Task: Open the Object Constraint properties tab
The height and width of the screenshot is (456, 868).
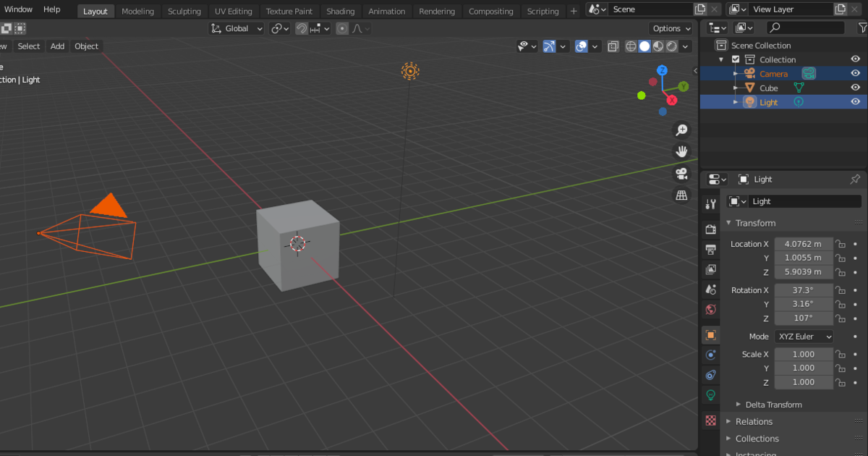Action: point(711,375)
